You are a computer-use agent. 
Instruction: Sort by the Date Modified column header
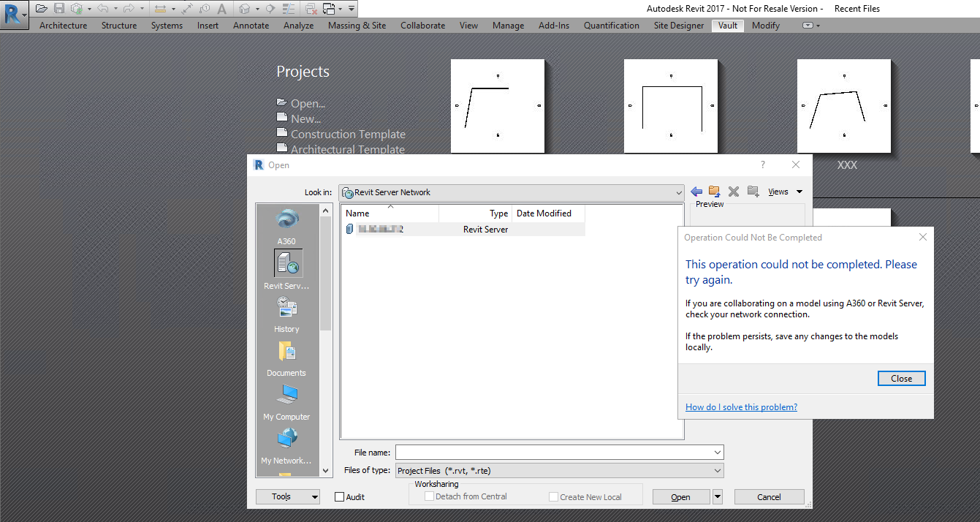click(548, 213)
